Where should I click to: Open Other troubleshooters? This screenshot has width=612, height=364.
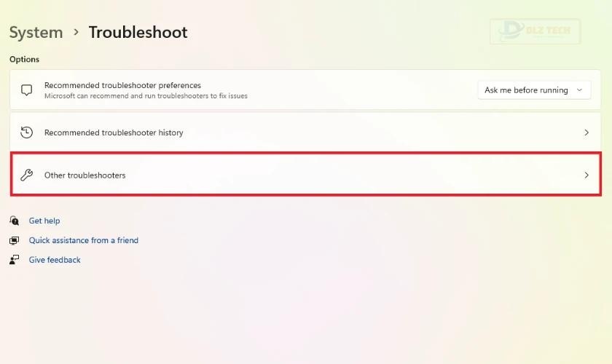305,175
